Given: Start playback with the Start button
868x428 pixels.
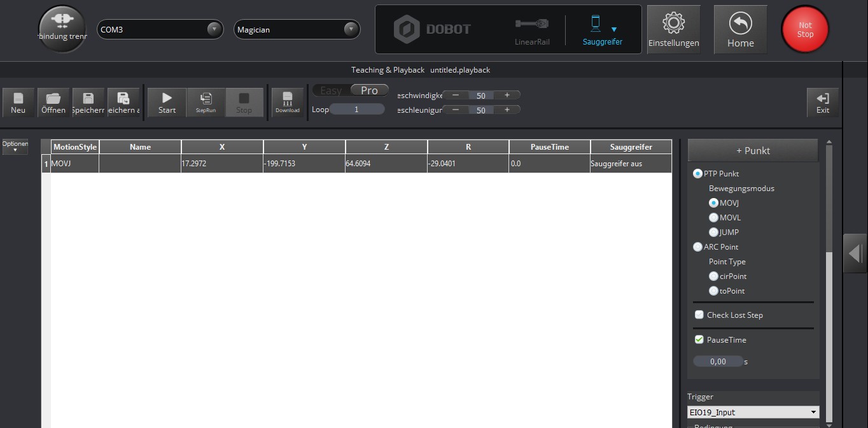Looking at the screenshot, I should pyautogui.click(x=167, y=102).
